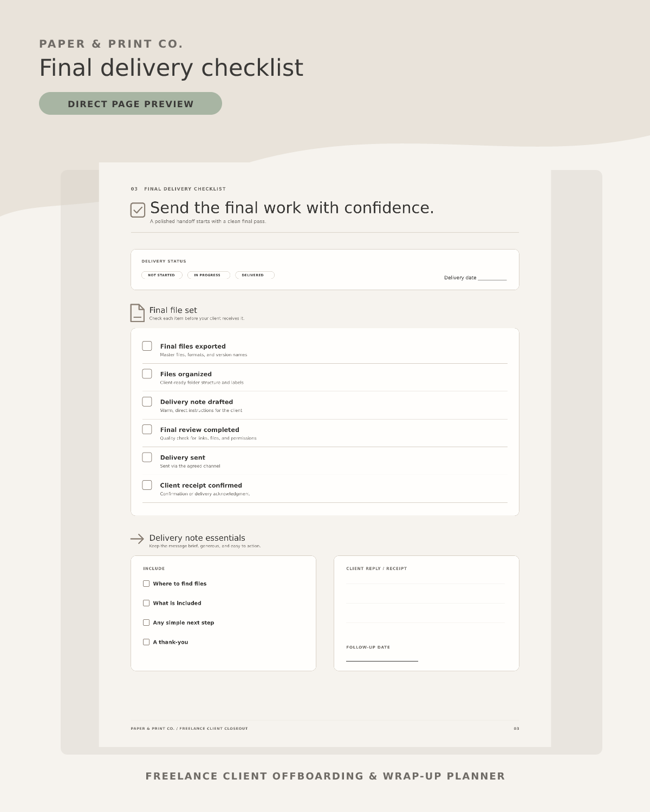Click 'Quality check for links, files' text
650x812 pixels.
208,438
